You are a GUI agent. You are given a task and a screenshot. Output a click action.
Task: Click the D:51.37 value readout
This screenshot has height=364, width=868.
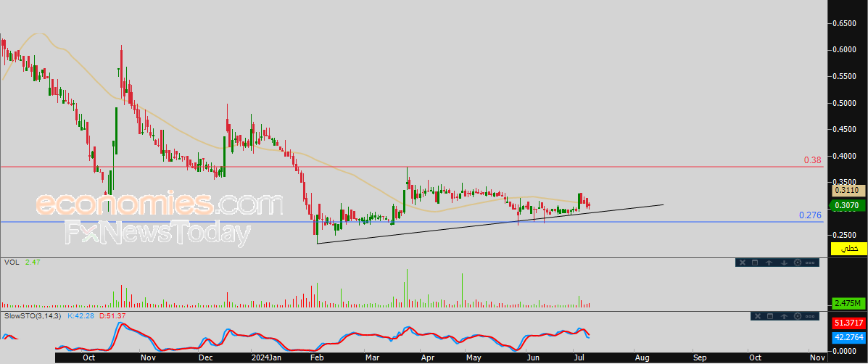coord(113,316)
